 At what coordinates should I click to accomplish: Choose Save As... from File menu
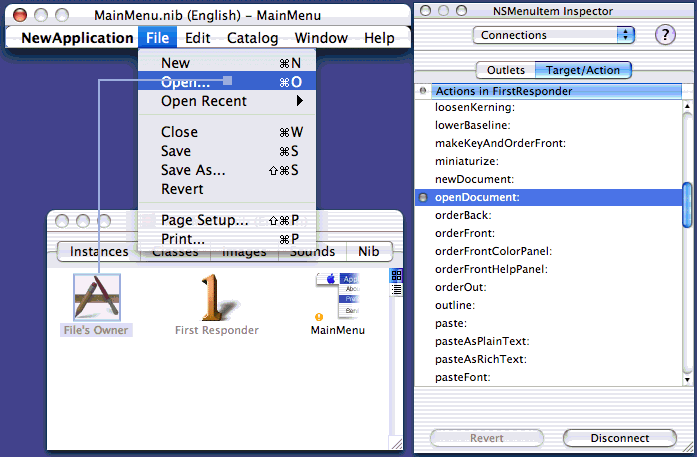pos(193,170)
